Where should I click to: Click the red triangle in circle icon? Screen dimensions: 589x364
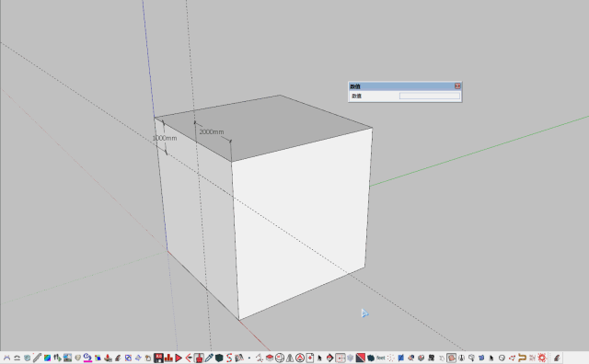(300, 358)
